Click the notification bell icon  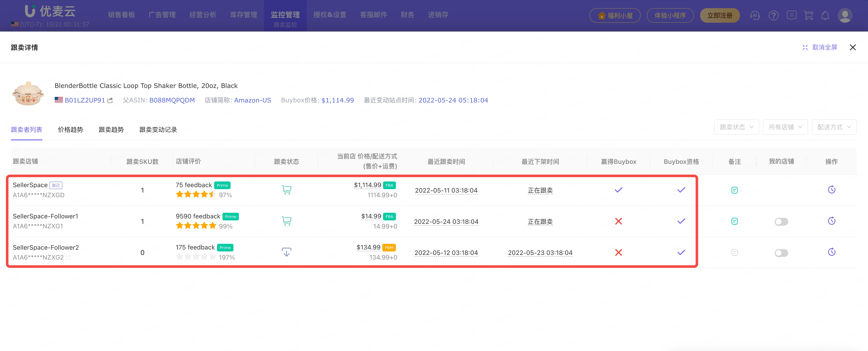[x=825, y=15]
